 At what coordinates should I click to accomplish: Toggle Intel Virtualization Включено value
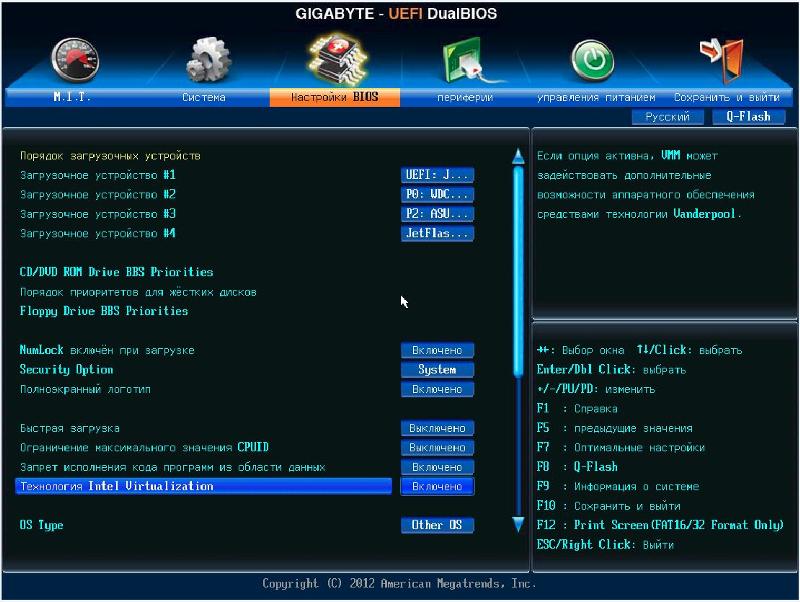437,486
